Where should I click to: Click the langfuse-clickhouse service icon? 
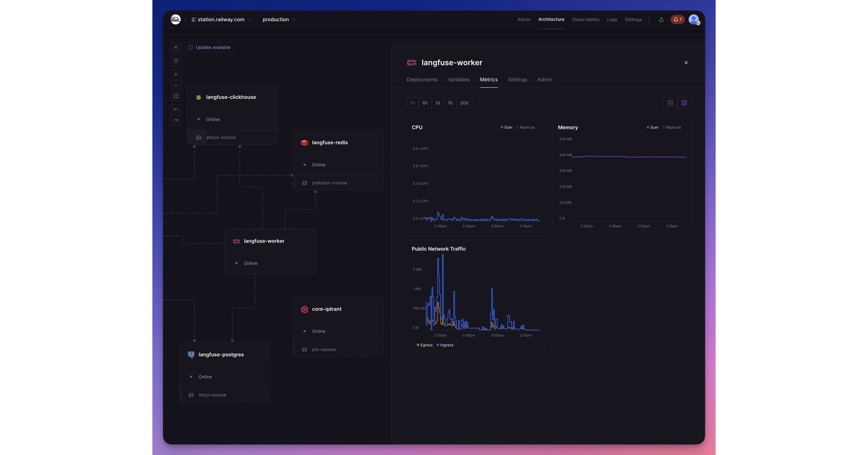[199, 97]
